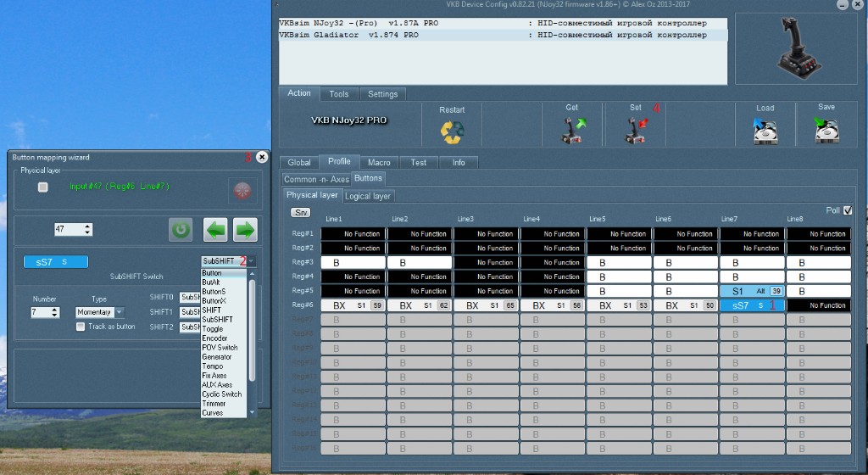Click the BX S1 62 cell

[x=420, y=305]
